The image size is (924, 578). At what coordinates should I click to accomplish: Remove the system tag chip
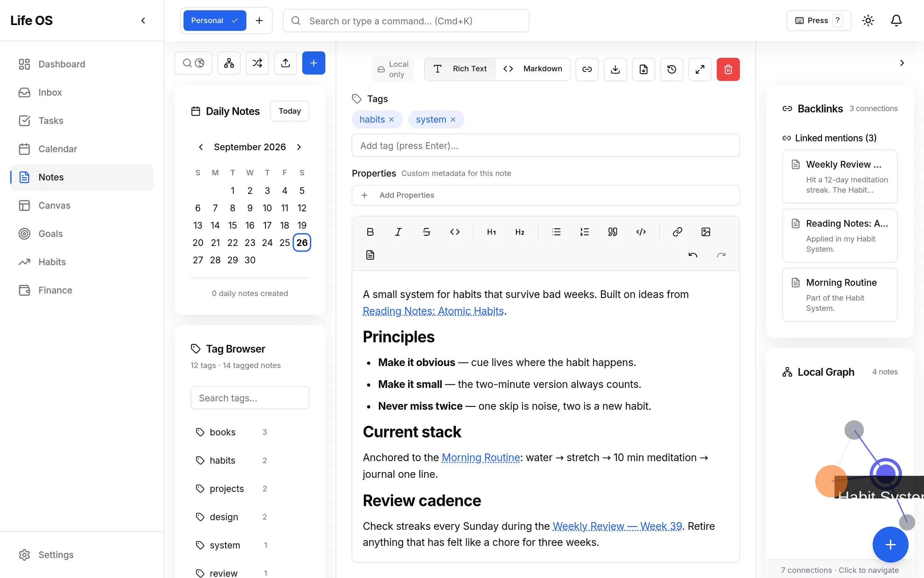(453, 119)
